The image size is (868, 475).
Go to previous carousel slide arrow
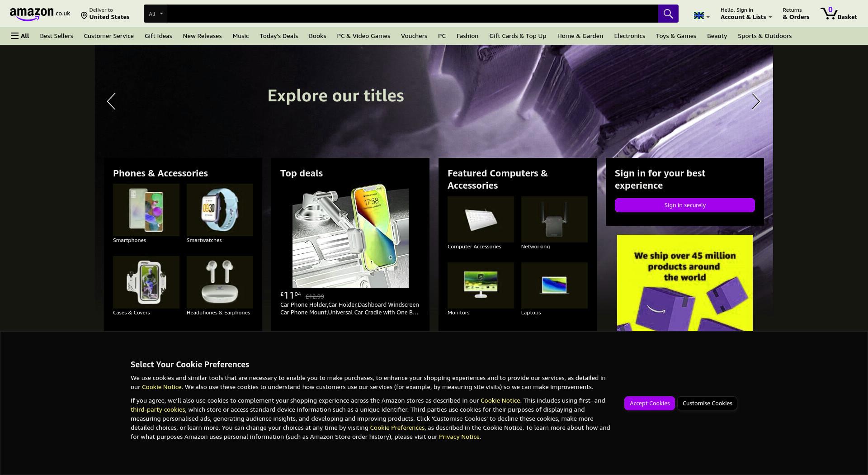click(111, 101)
